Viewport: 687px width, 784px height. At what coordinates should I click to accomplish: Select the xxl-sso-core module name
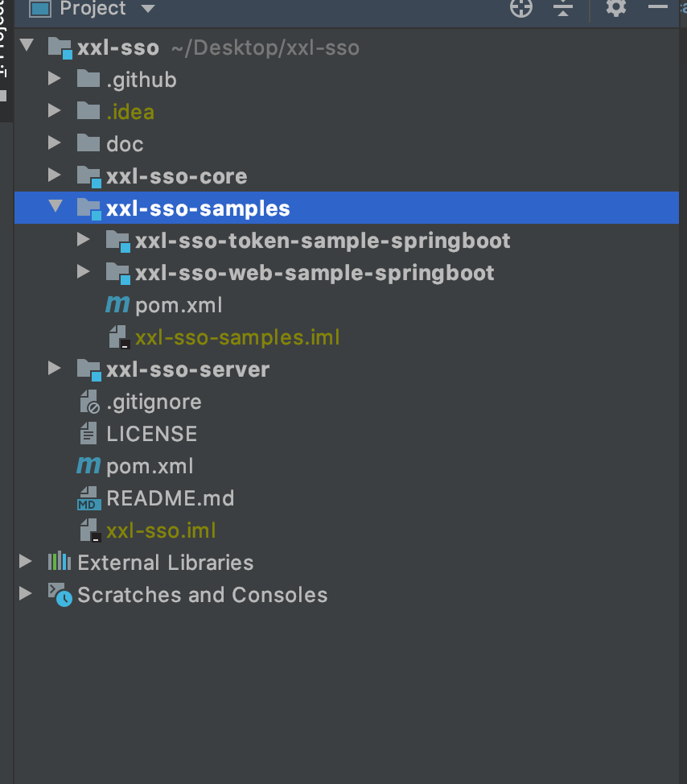point(177,176)
